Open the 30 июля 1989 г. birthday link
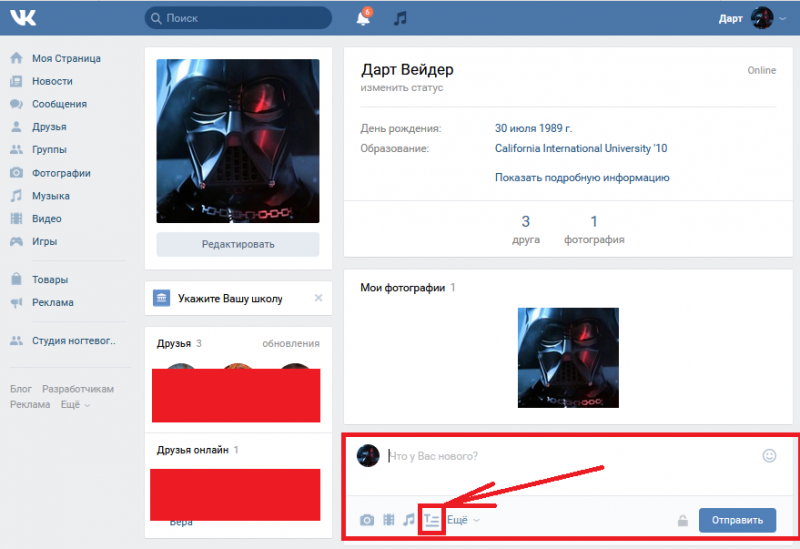The height and width of the screenshot is (549, 800). pyautogui.click(x=533, y=128)
